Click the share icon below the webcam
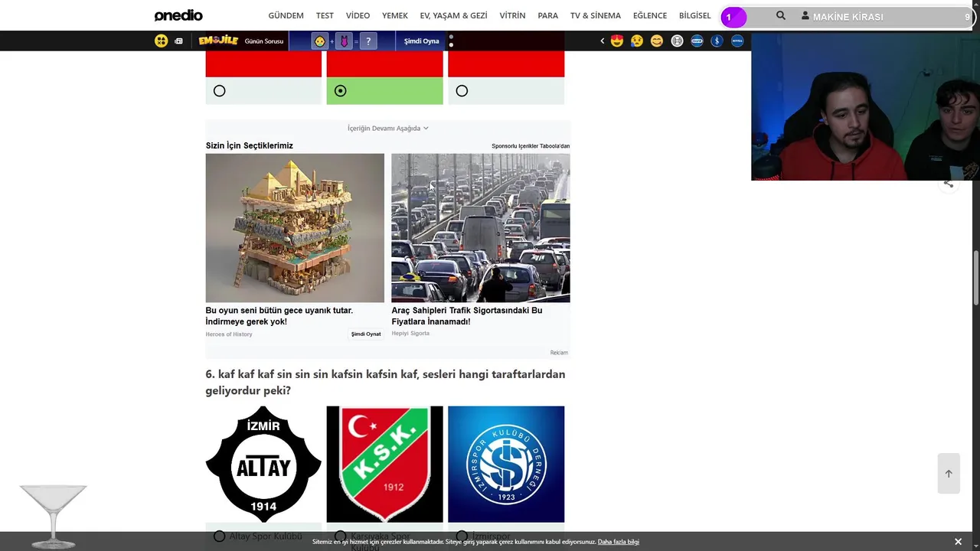980x551 pixels. click(948, 184)
